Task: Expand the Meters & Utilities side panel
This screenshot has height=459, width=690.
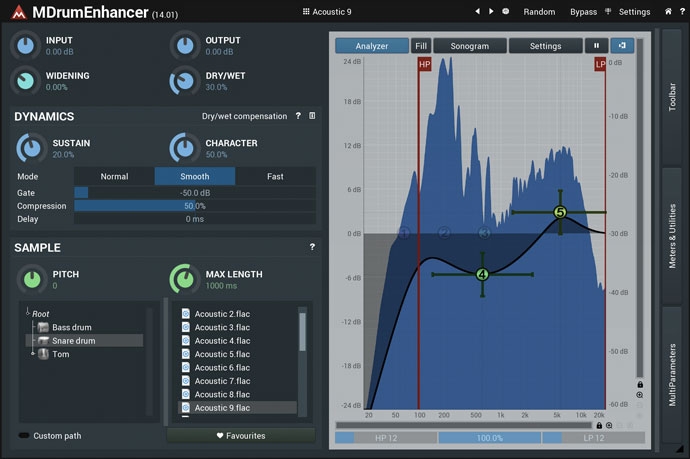Action: (672, 236)
